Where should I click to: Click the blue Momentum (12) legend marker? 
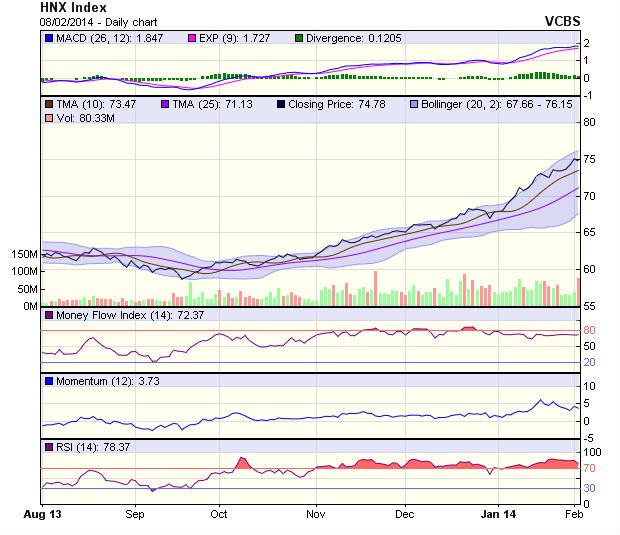tap(48, 382)
